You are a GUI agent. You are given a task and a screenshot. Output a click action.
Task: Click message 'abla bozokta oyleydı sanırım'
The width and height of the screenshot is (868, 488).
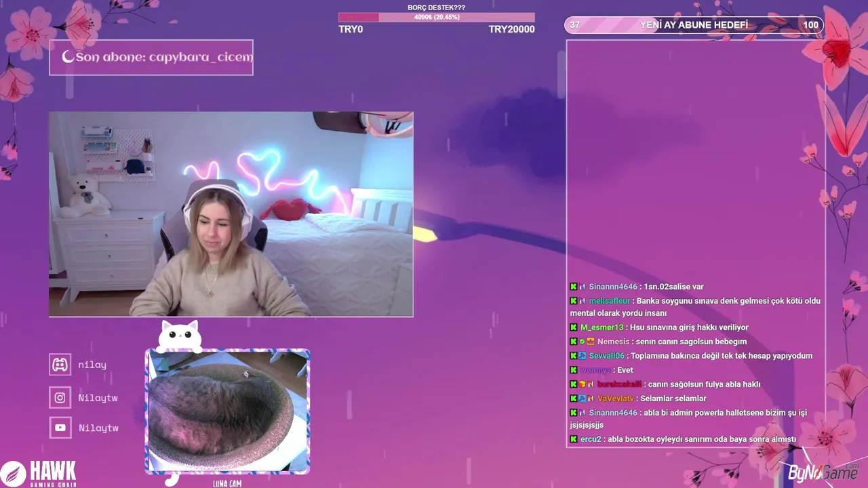pos(702,439)
